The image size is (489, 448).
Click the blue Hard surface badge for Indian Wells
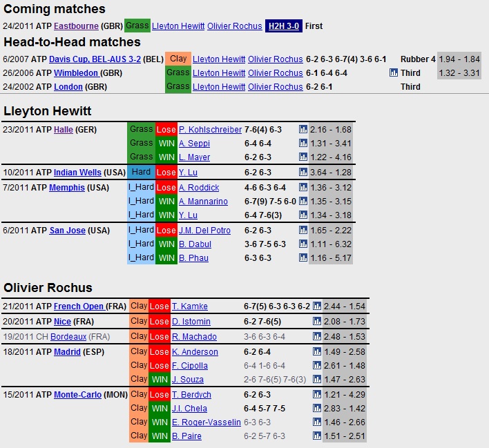click(x=142, y=172)
